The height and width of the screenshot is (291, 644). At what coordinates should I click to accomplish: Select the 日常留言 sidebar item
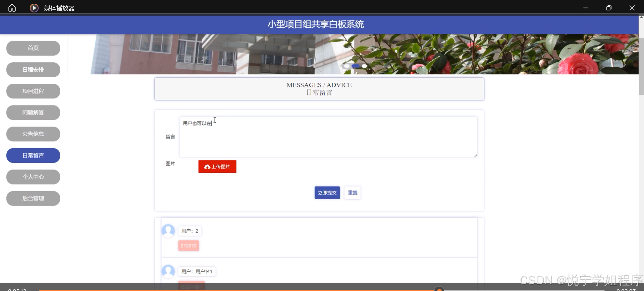tap(33, 155)
